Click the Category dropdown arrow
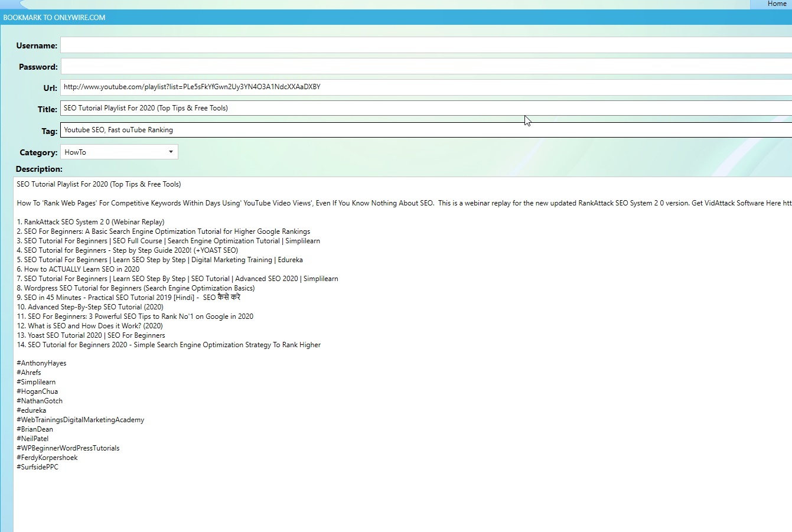The height and width of the screenshot is (532, 792). click(171, 152)
